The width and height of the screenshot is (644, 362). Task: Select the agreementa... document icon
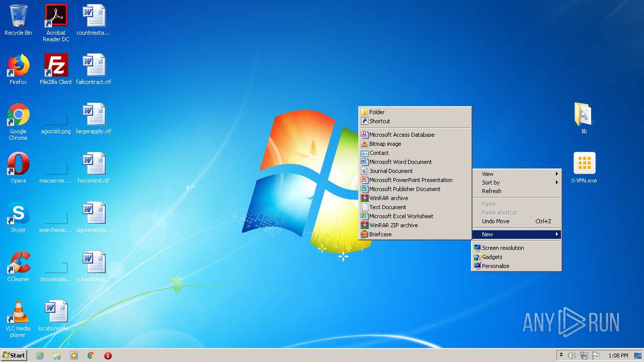94,217
